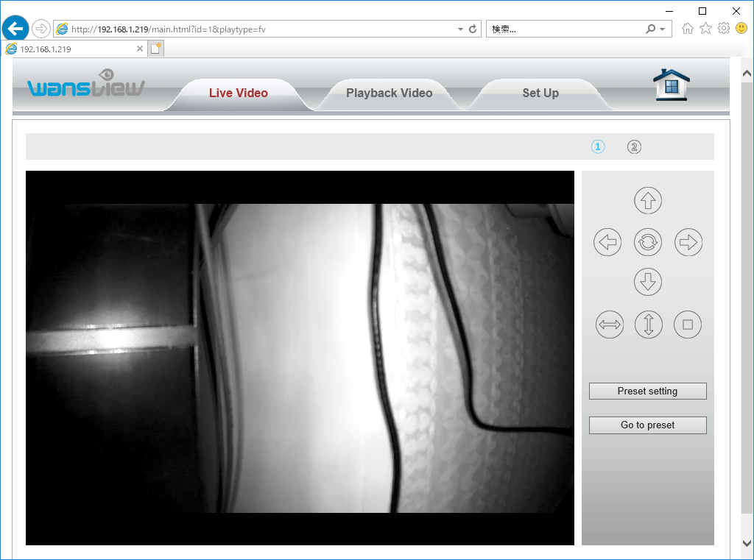This screenshot has width=754, height=560.
Task: Click the page scrollbar down arrow
Action: (747, 544)
